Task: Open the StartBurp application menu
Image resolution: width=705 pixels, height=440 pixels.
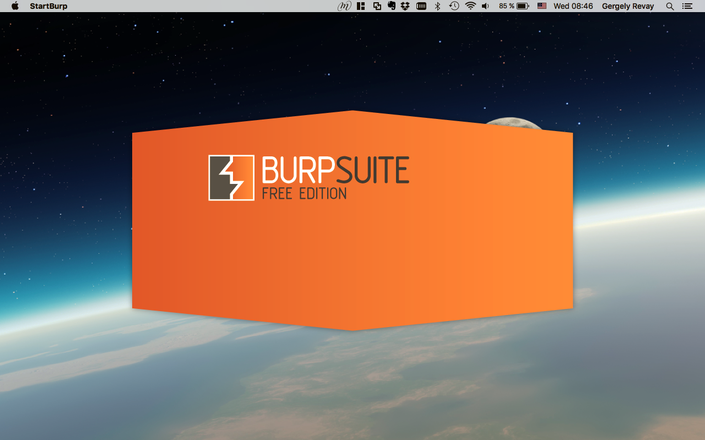Action: (49, 6)
